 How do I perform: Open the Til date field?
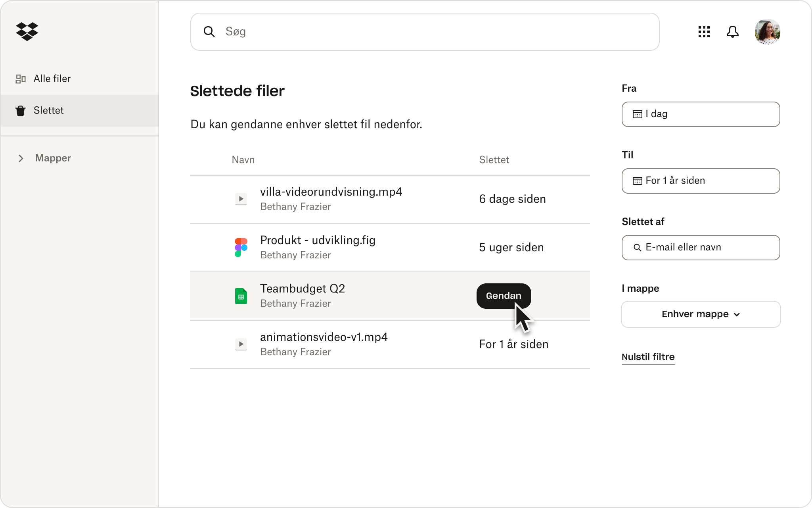pos(701,181)
